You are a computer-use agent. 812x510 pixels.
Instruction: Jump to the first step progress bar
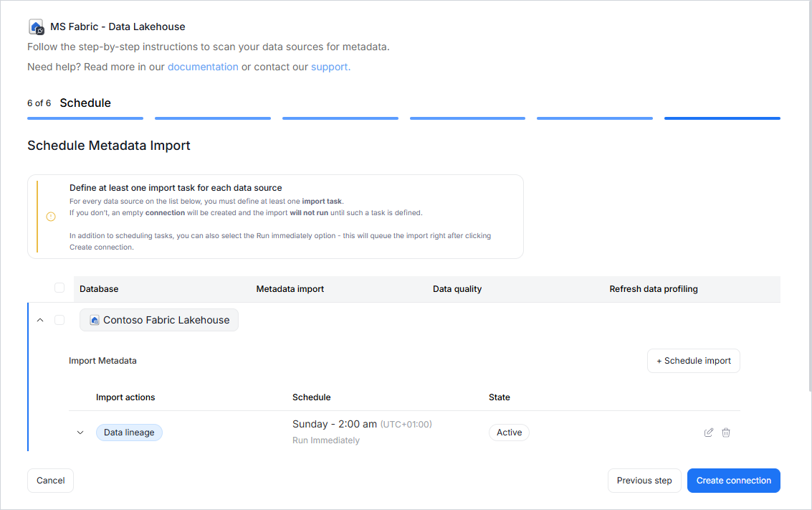tap(85, 118)
